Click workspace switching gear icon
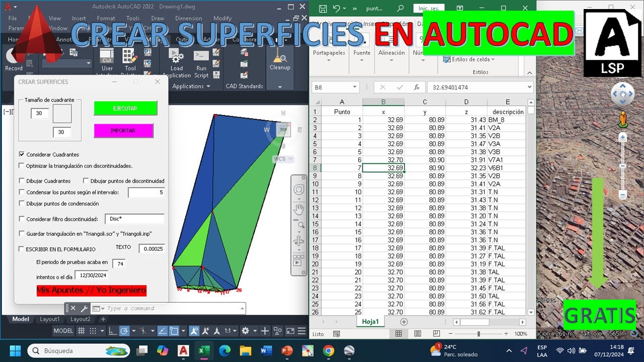 (245, 331)
